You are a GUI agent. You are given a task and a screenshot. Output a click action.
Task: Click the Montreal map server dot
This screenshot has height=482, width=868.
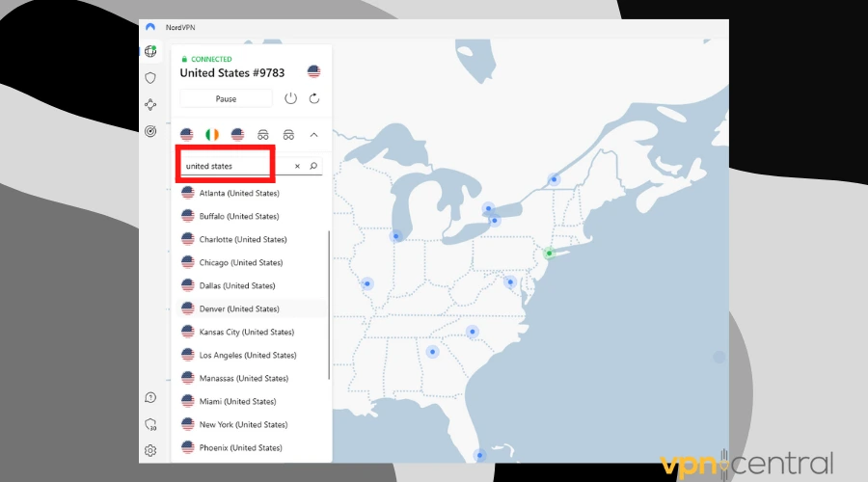pos(554,179)
